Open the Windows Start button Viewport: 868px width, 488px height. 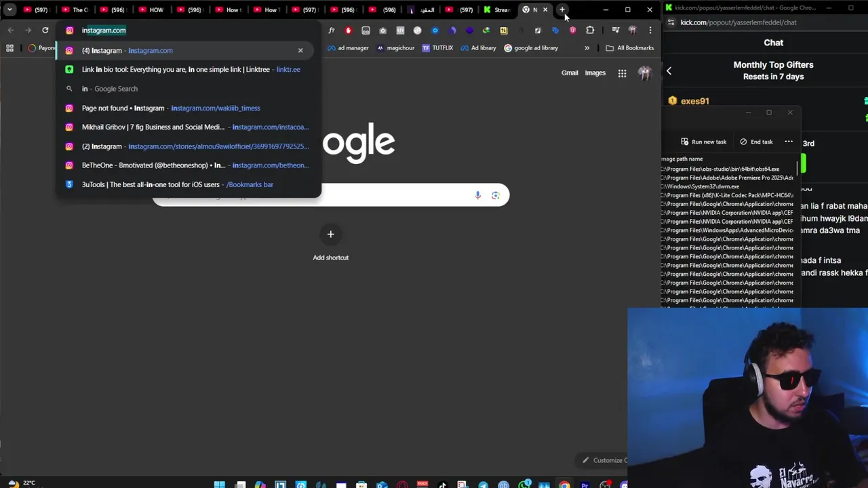tap(220, 485)
